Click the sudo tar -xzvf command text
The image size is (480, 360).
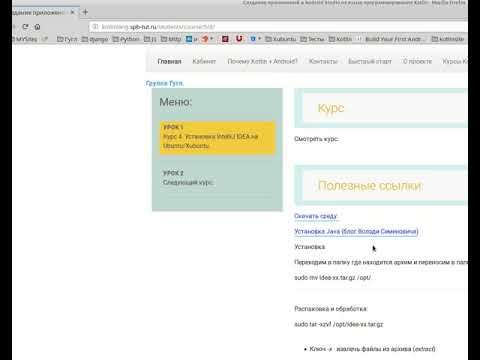[x=339, y=324]
